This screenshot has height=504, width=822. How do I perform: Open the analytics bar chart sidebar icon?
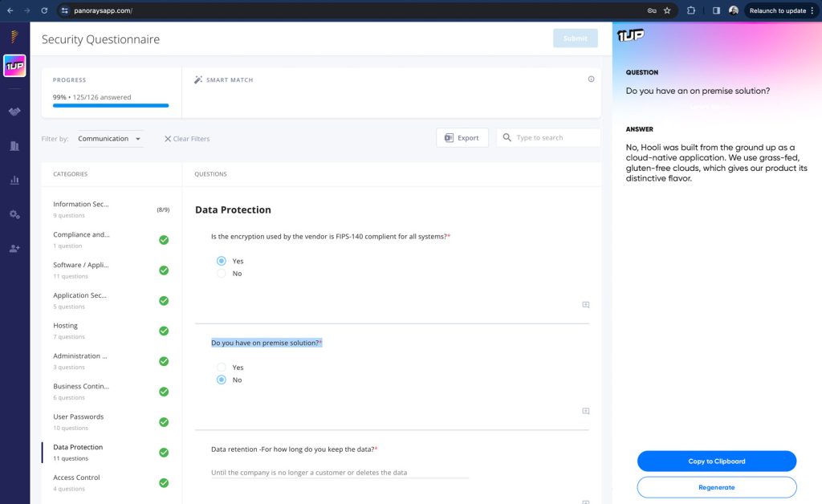click(x=14, y=180)
